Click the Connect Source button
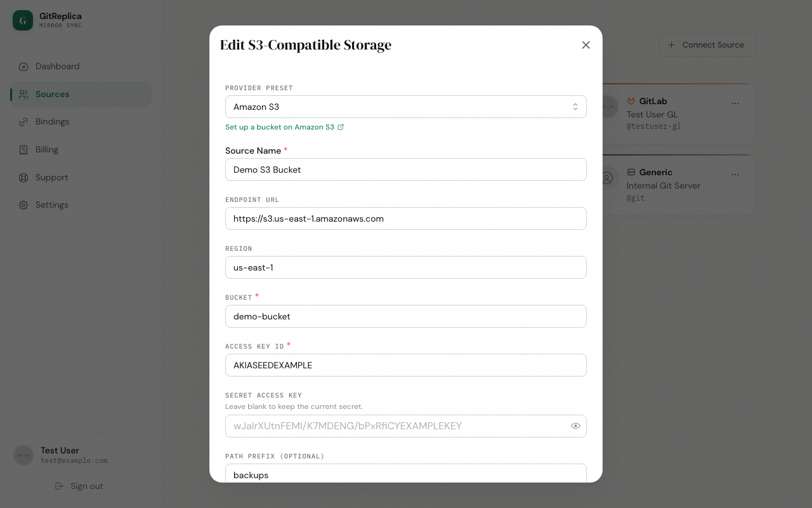 click(x=707, y=45)
